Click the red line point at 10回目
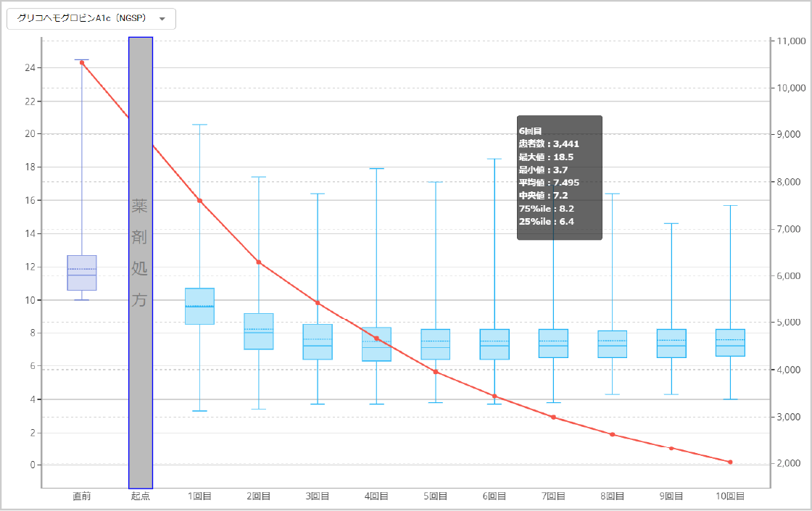Image resolution: width=812 pixels, height=511 pixels. click(731, 462)
